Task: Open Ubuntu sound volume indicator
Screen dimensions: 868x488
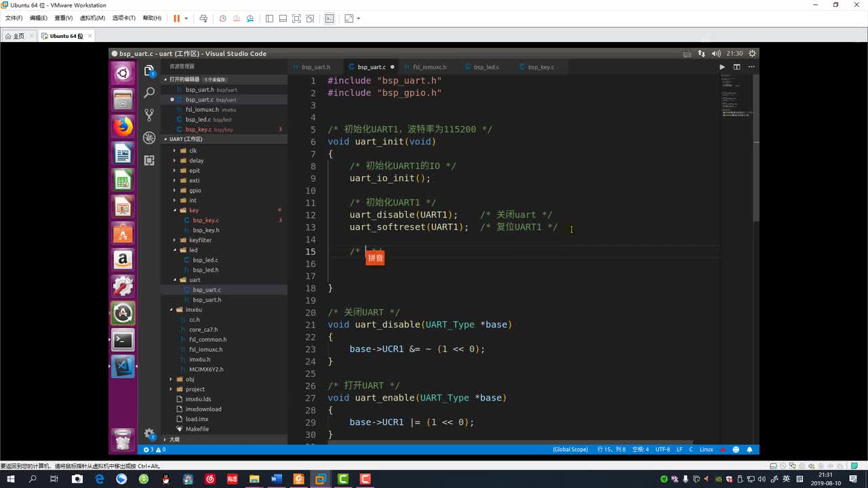Action: [717, 54]
